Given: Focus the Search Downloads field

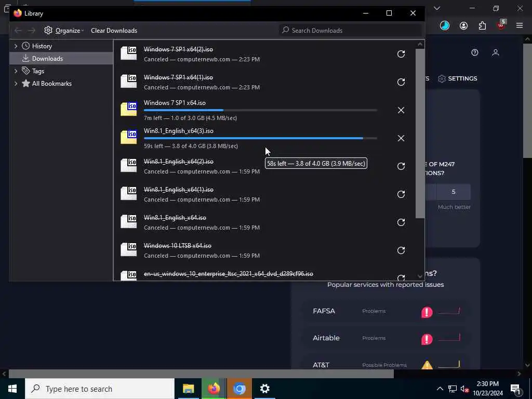Looking at the screenshot, I should [x=351, y=31].
